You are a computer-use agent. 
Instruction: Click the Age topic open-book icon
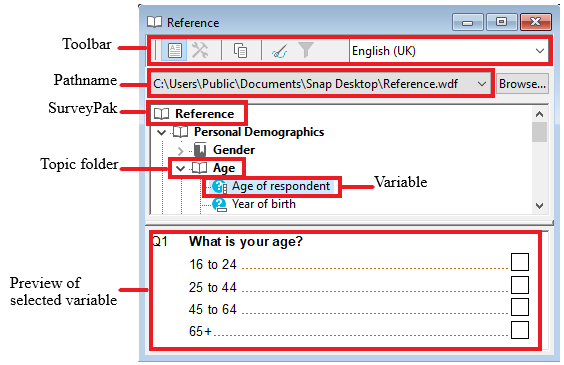[199, 168]
